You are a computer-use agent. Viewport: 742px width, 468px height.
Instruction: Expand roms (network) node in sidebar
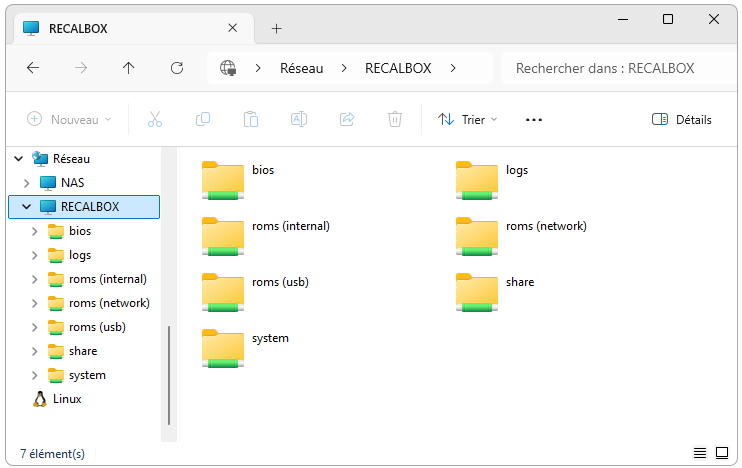pyautogui.click(x=35, y=303)
